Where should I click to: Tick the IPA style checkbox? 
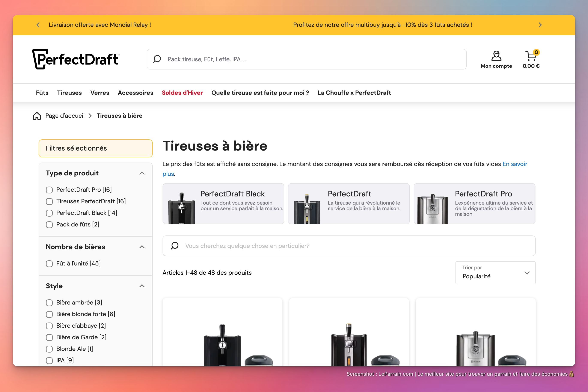[x=49, y=360]
